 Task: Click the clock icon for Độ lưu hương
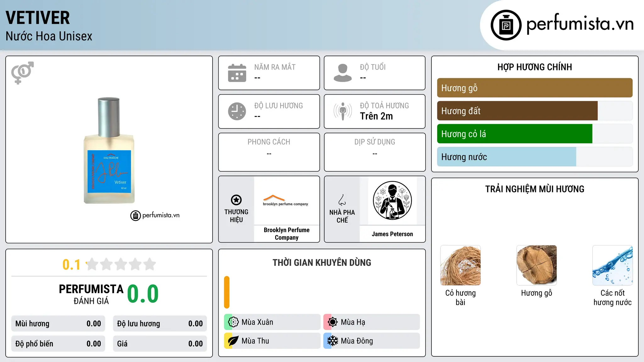(x=237, y=111)
